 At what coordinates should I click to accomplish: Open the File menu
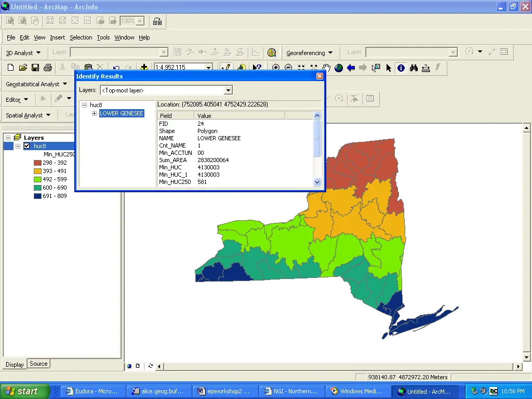click(x=11, y=37)
